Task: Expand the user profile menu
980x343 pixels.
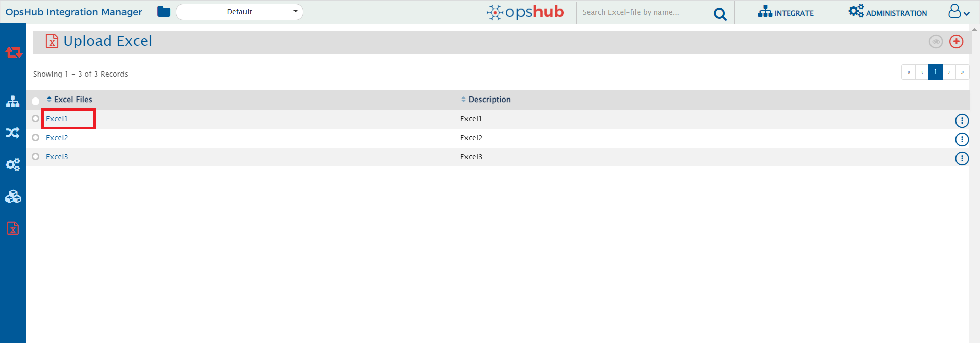Action: tap(959, 12)
